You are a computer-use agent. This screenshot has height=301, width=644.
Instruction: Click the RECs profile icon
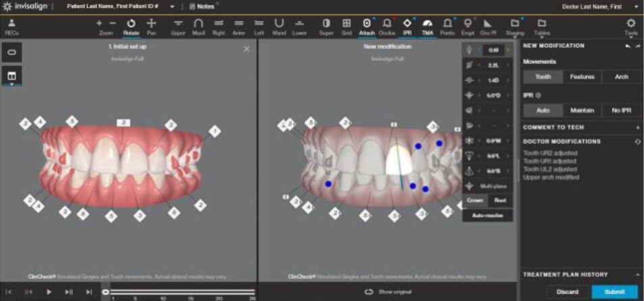pos(11,26)
